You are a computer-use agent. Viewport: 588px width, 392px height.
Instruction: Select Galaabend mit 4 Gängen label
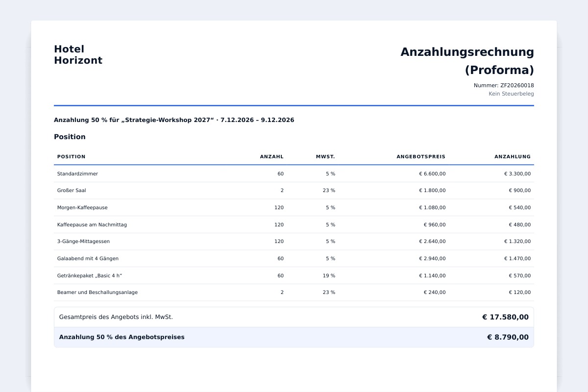(x=88, y=258)
